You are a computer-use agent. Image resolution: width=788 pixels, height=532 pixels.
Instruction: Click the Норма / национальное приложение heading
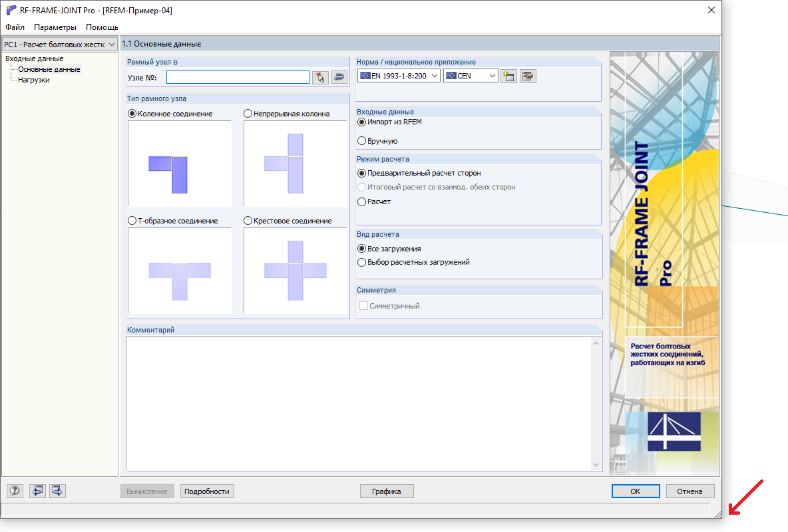tap(416, 62)
